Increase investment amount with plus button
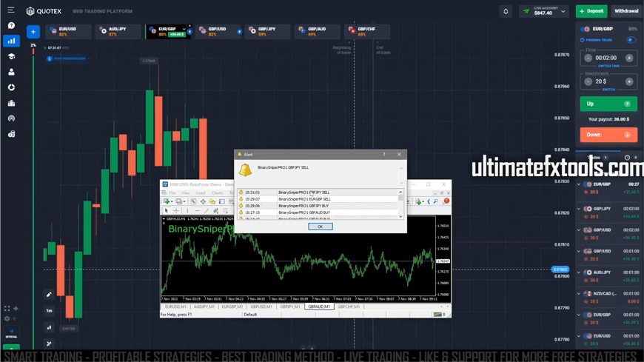The width and height of the screenshot is (644, 362). [x=628, y=81]
